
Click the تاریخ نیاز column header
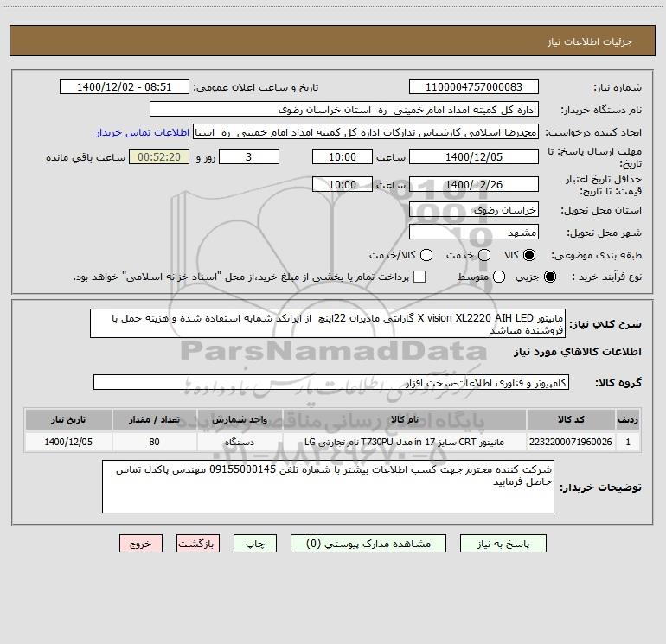click(68, 419)
